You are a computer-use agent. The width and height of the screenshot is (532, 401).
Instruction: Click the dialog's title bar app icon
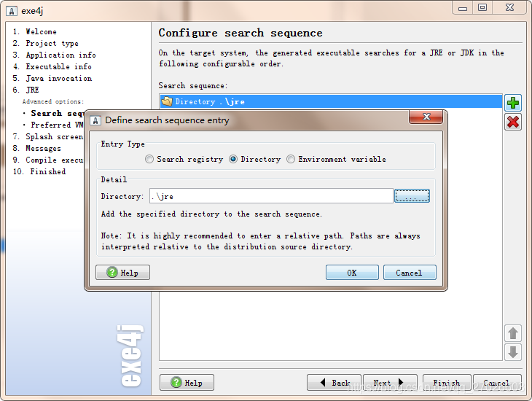coord(95,120)
